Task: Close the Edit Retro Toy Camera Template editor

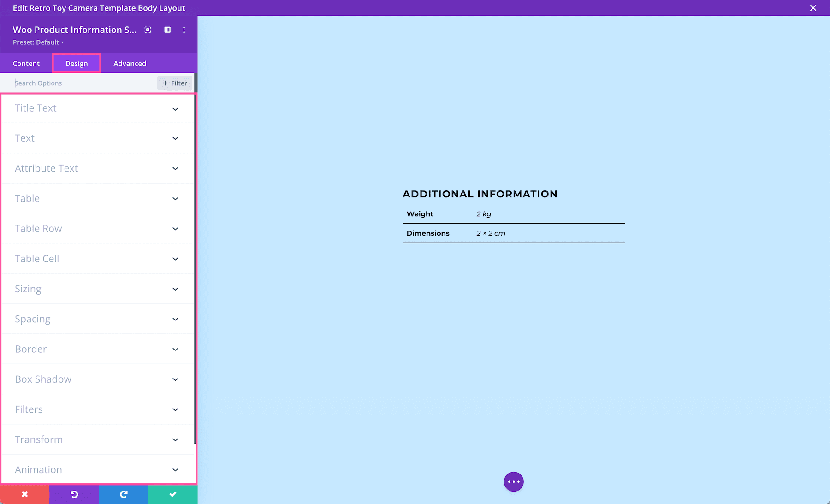Action: [x=813, y=8]
